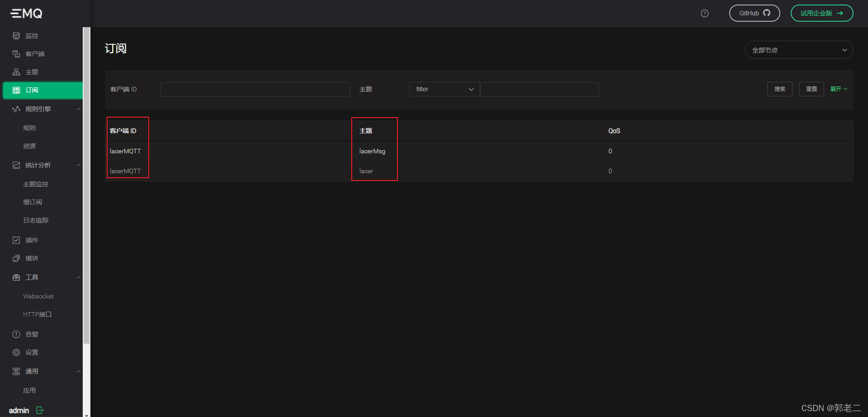
Task: Open the Websocket tool item
Action: pyautogui.click(x=38, y=296)
